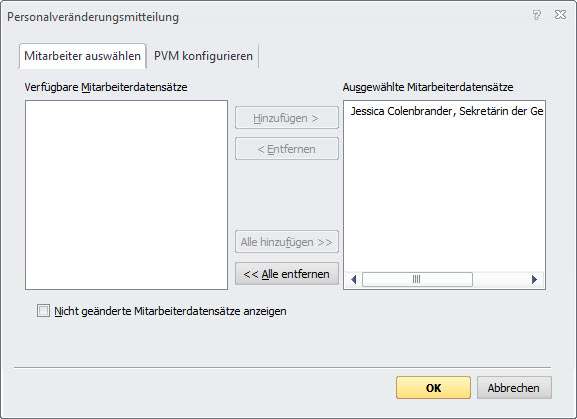Click the Alle hinzufügen >> button
The width and height of the screenshot is (577, 419).
287,242
